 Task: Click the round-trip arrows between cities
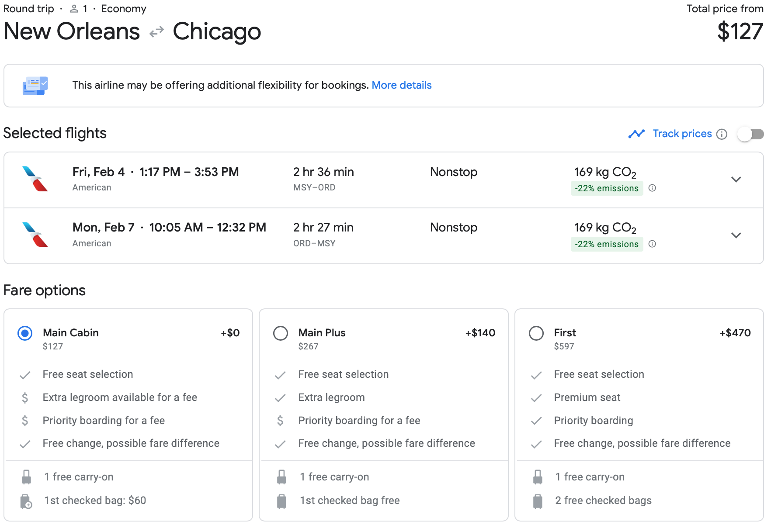click(x=156, y=32)
